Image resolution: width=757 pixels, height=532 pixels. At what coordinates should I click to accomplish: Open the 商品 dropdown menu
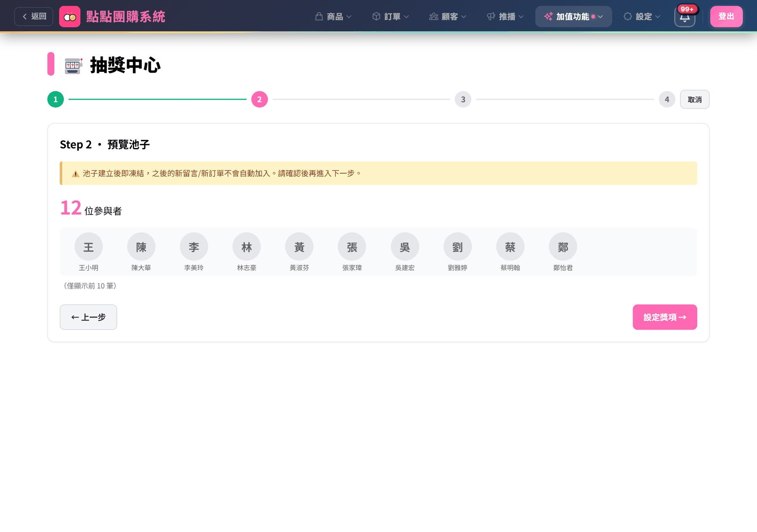click(x=334, y=17)
